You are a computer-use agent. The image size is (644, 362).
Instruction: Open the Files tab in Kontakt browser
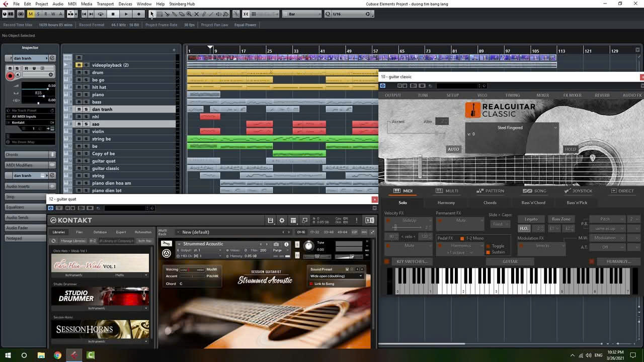tap(79, 232)
